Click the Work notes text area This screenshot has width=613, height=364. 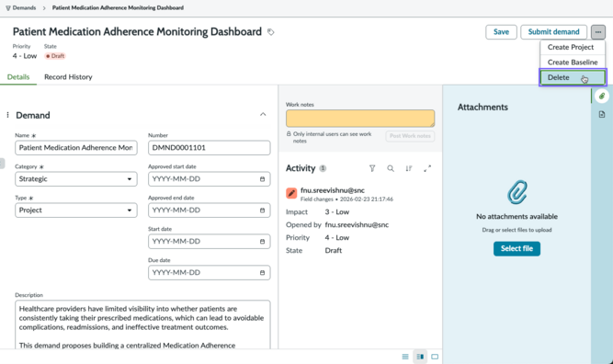(x=360, y=119)
